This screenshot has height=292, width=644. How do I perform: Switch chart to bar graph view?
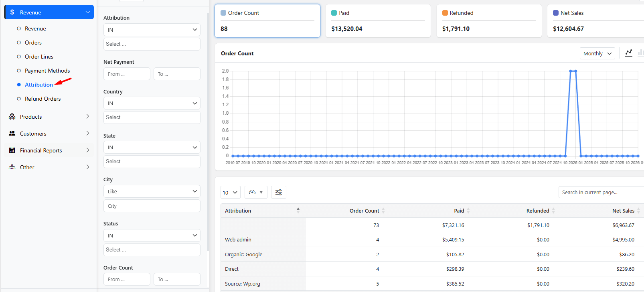(640, 53)
